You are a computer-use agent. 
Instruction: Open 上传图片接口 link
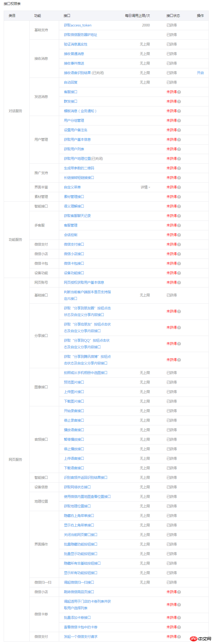(x=74, y=392)
